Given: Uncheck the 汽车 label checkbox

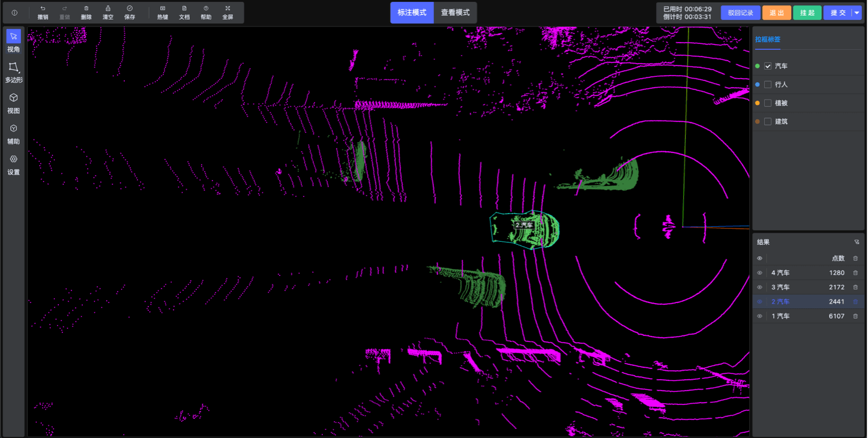Looking at the screenshot, I should click(x=768, y=66).
